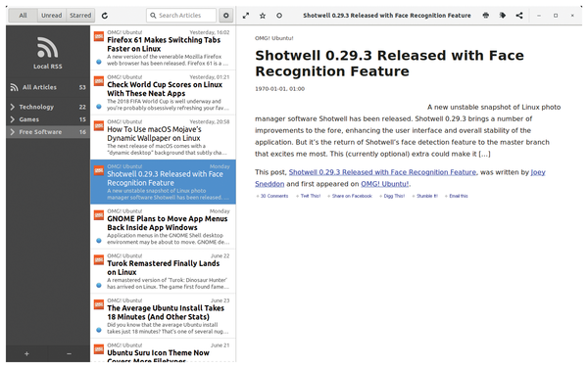
Task: Switch to the Starred filter tab
Action: 80,16
